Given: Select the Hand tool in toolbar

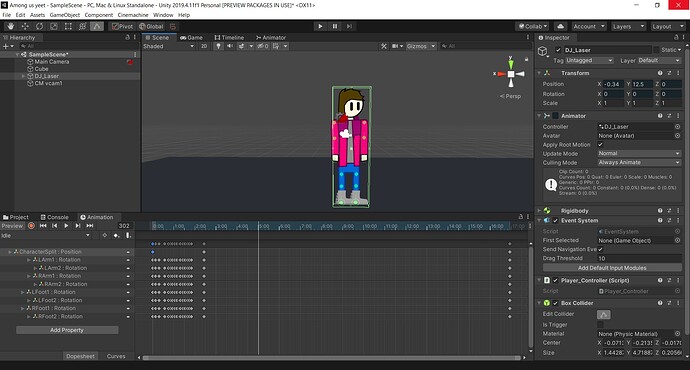Looking at the screenshot, I should click(x=11, y=26).
